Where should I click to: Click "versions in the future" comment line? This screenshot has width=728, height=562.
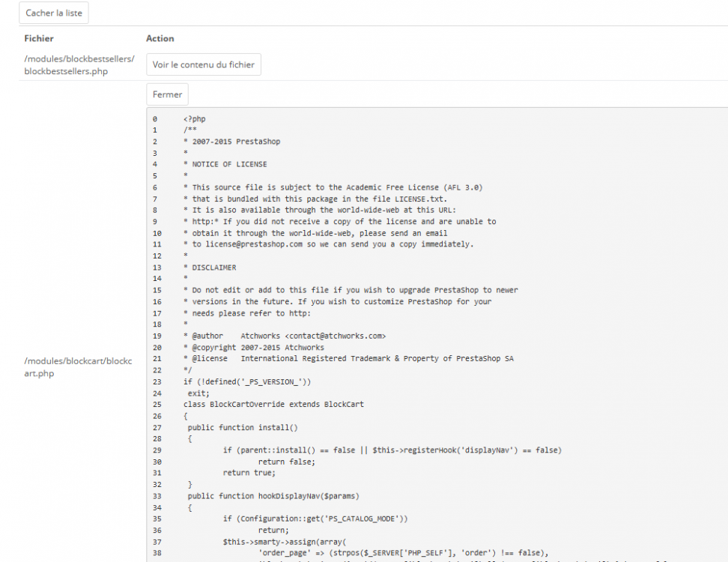[338, 302]
